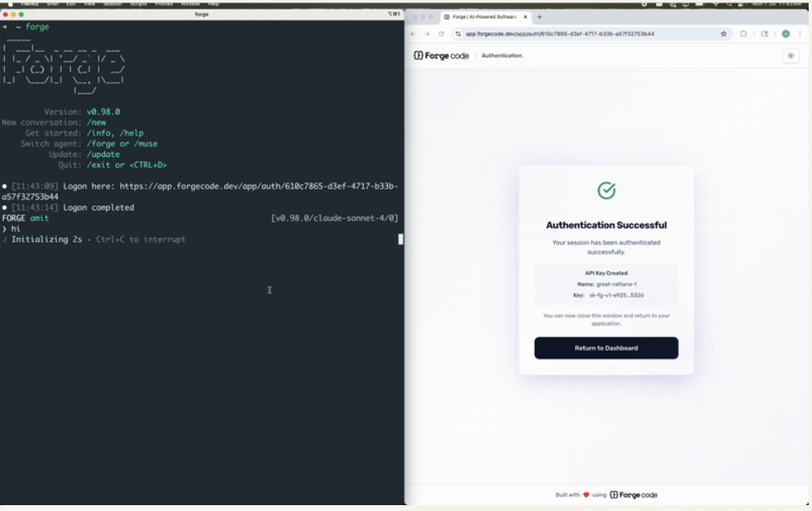Open the Session menu in iTerm2
The height and width of the screenshot is (511, 812).
(113, 3)
